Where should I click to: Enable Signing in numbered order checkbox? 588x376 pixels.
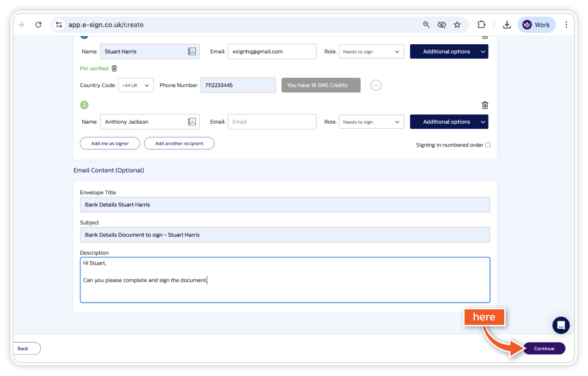coord(488,145)
